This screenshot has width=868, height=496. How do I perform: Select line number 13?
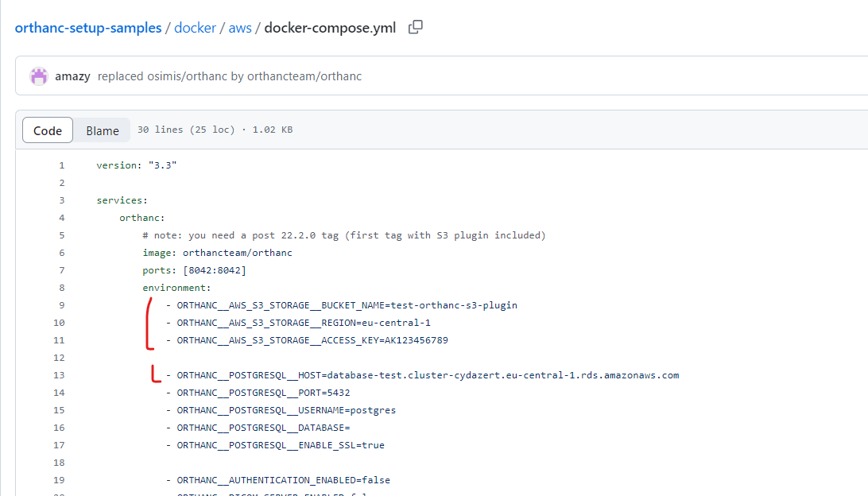pos(59,374)
